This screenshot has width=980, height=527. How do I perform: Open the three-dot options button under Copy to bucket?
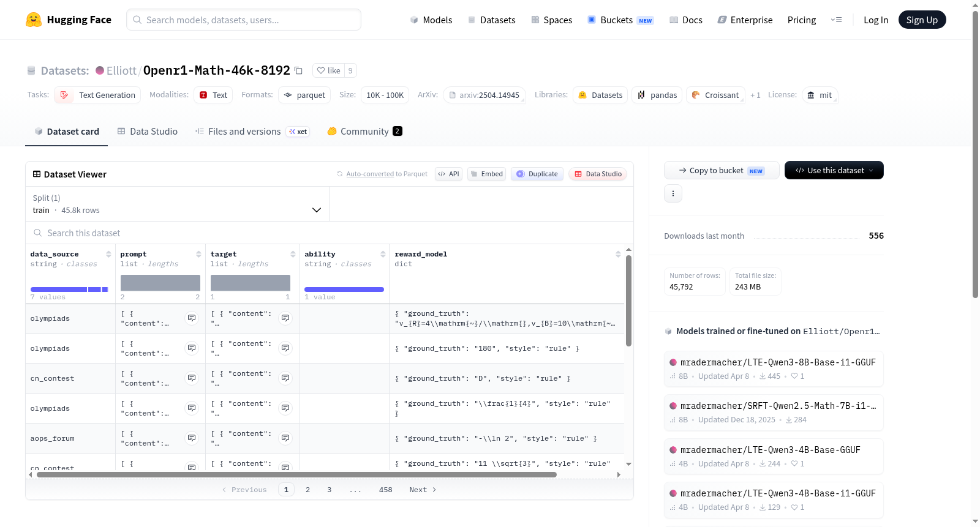click(673, 193)
